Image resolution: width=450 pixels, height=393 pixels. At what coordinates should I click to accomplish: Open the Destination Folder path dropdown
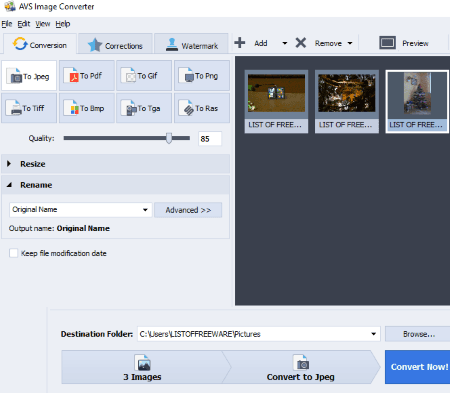pos(373,334)
